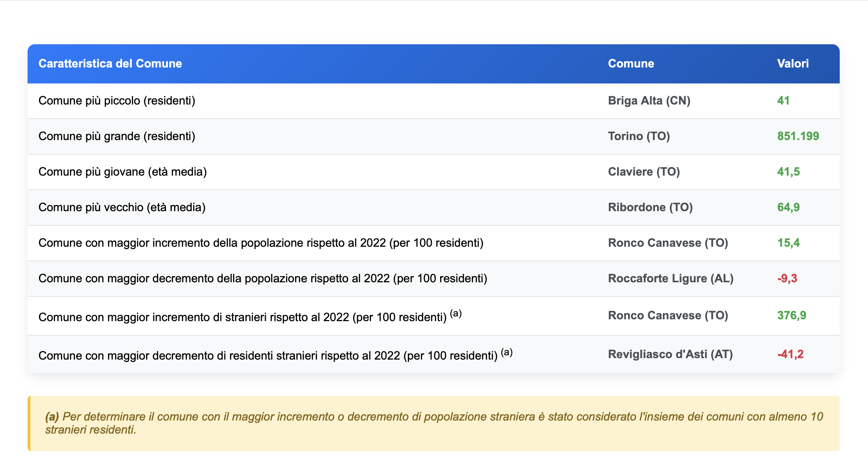The width and height of the screenshot is (868, 463).
Task: Click the value 851.199 for Torino
Action: (x=798, y=136)
